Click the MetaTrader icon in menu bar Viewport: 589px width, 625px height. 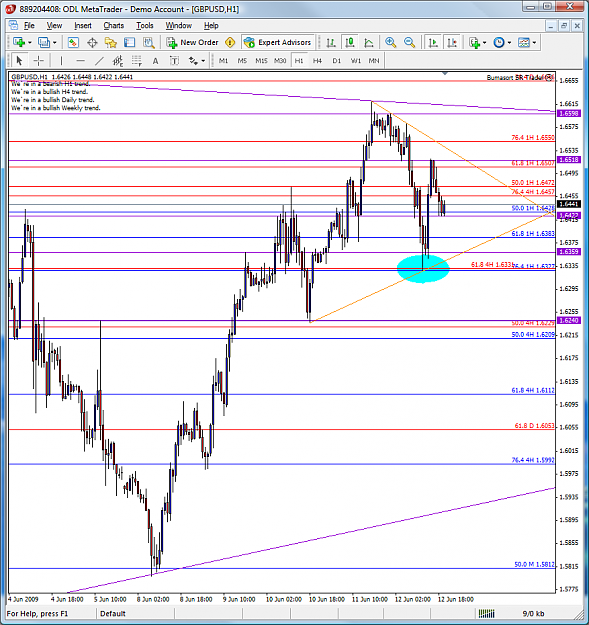(13, 26)
